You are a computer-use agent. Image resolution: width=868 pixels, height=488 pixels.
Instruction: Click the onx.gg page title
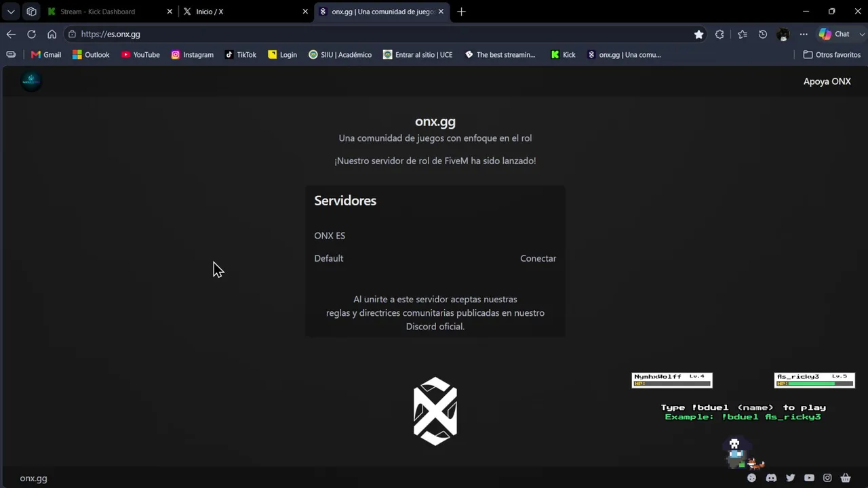tap(435, 121)
